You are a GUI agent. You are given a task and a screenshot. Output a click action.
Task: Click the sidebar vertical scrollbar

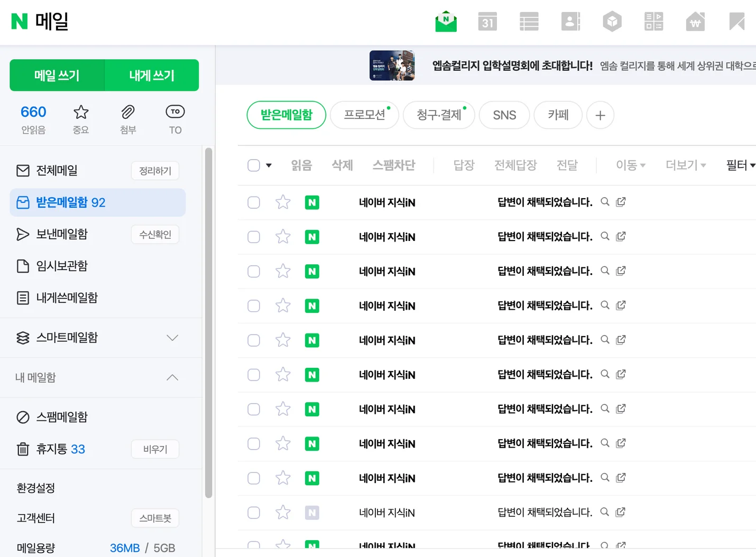click(209, 322)
